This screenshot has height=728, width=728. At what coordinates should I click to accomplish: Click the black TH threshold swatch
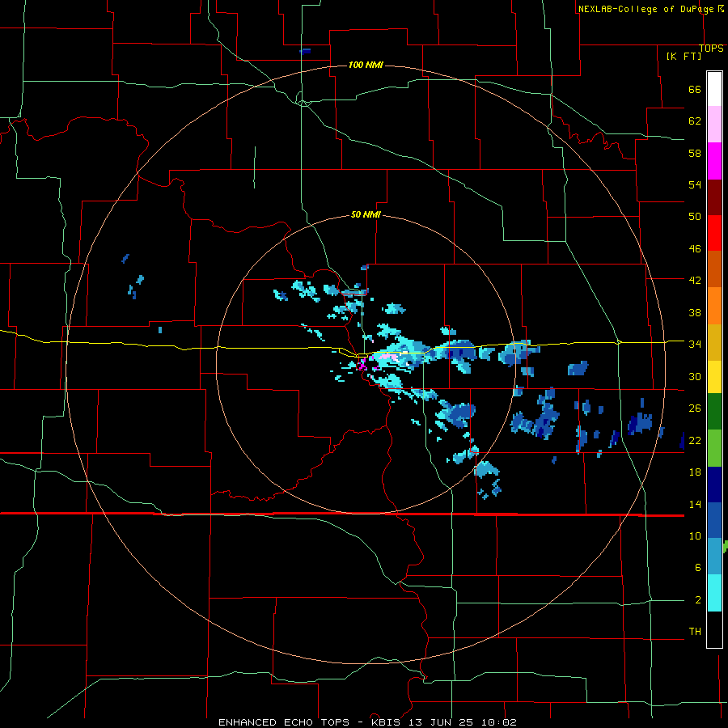click(x=714, y=629)
